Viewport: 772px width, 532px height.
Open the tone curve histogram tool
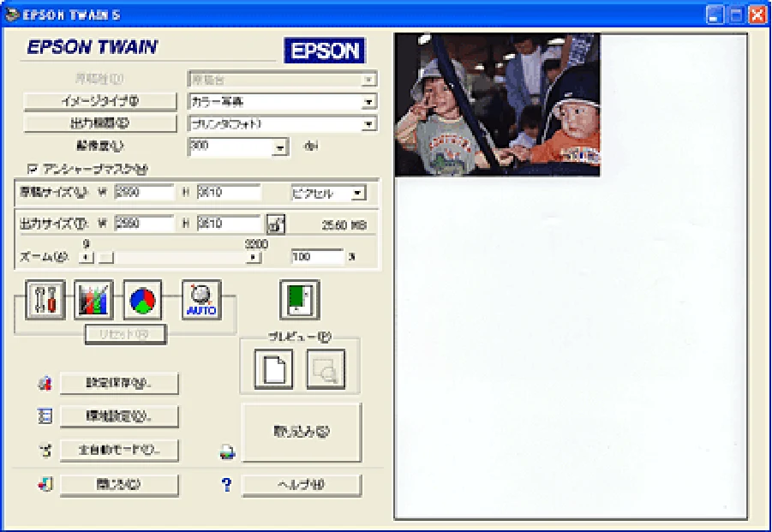pos(93,300)
